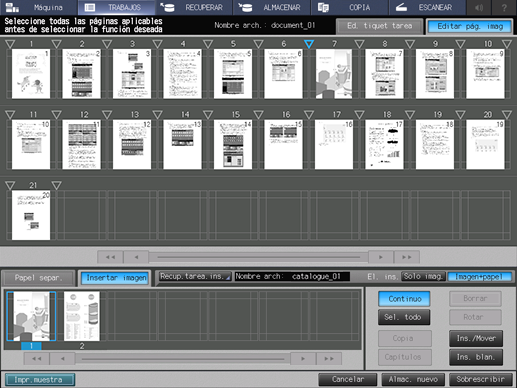Open the Papel separ. tab
This screenshot has width=517, height=388.
(38, 278)
